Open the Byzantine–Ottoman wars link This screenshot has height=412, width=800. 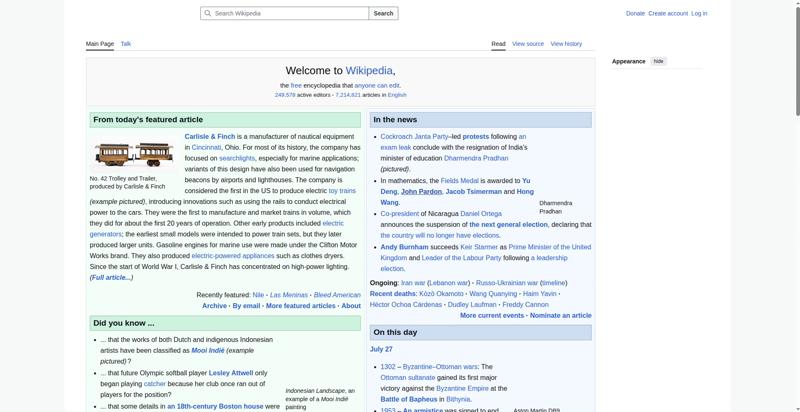440,367
